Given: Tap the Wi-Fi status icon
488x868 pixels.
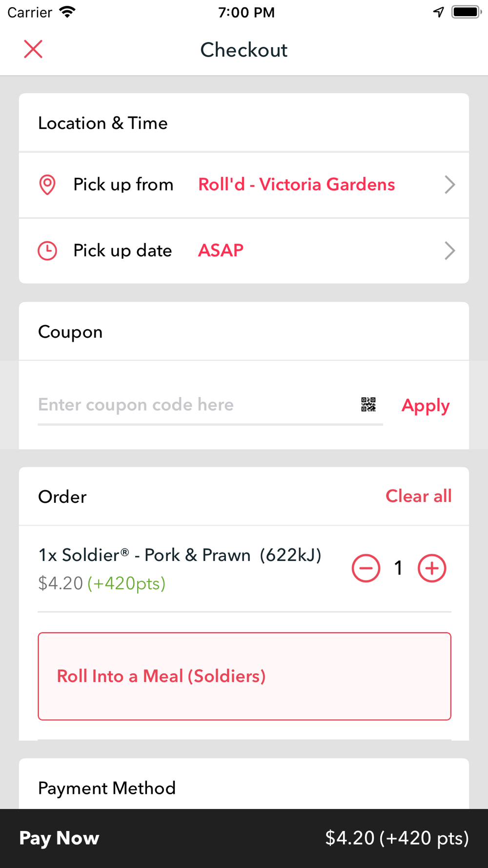Looking at the screenshot, I should click(x=67, y=12).
